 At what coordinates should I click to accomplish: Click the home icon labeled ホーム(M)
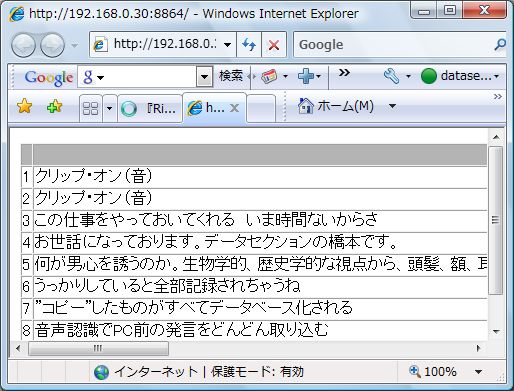[336, 106]
